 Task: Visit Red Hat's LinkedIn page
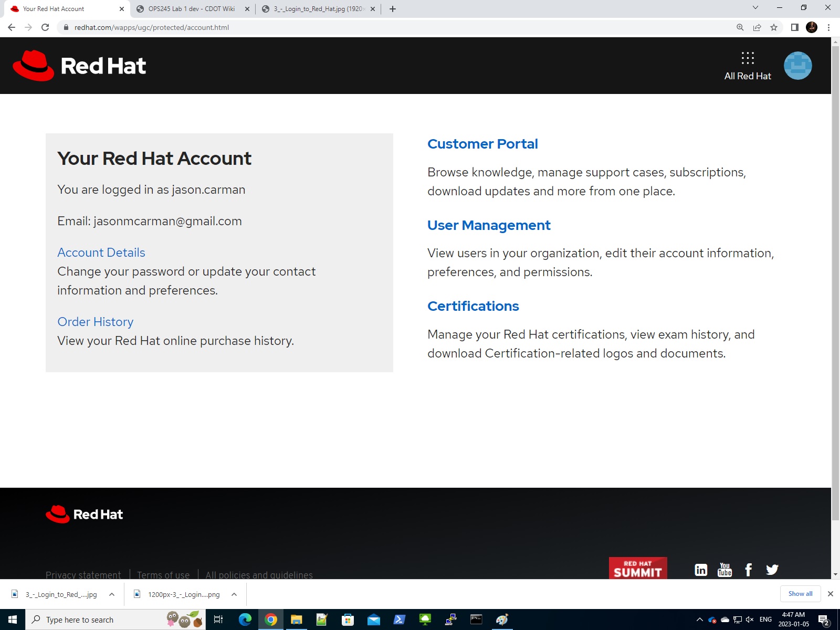tap(701, 570)
